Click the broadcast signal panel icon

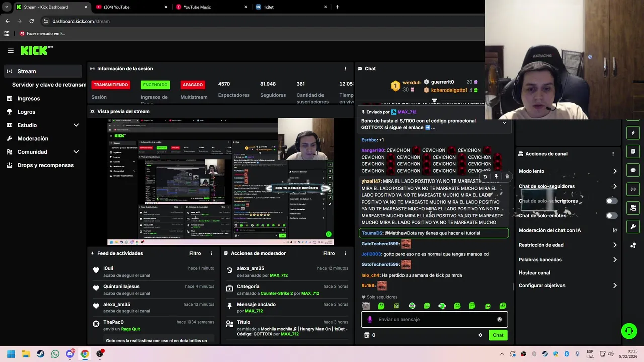pos(633,189)
